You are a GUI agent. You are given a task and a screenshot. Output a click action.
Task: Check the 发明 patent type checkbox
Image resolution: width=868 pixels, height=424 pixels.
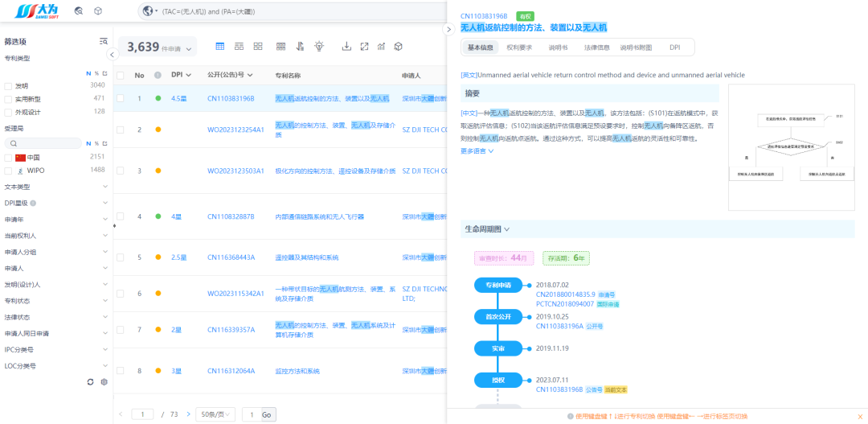pyautogui.click(x=8, y=86)
